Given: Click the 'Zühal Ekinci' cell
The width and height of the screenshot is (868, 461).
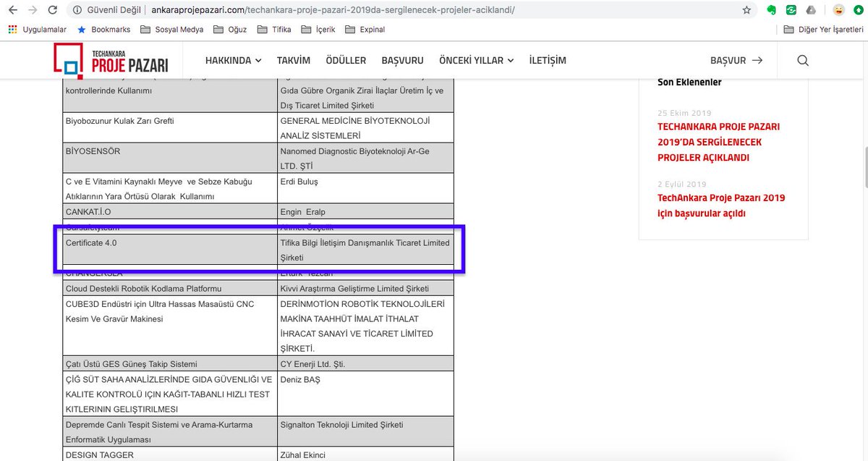Looking at the screenshot, I should pyautogui.click(x=365, y=454).
